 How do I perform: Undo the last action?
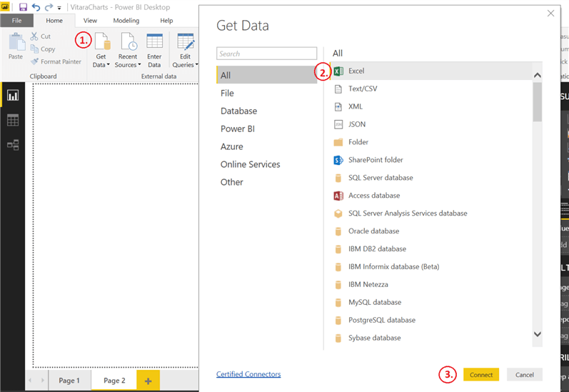coord(36,7)
